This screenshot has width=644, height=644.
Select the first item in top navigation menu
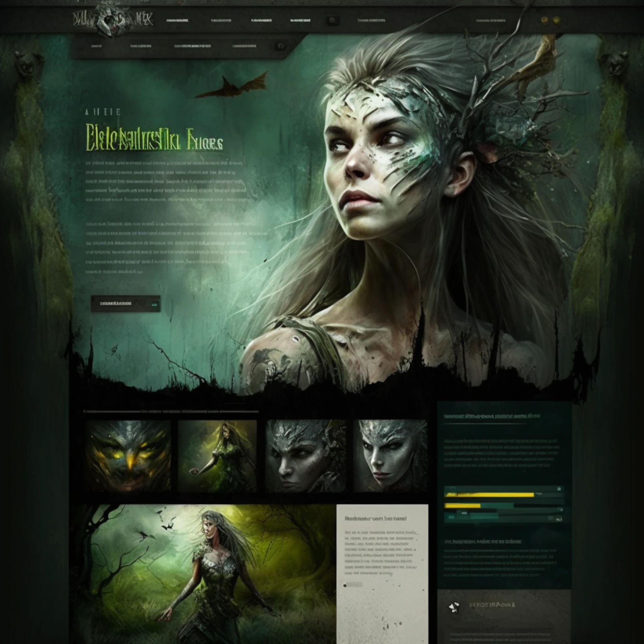[x=177, y=20]
